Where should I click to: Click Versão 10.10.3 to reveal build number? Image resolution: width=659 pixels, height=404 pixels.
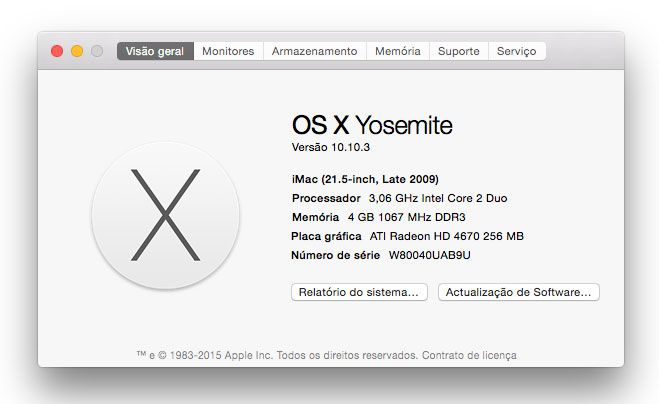click(x=334, y=147)
